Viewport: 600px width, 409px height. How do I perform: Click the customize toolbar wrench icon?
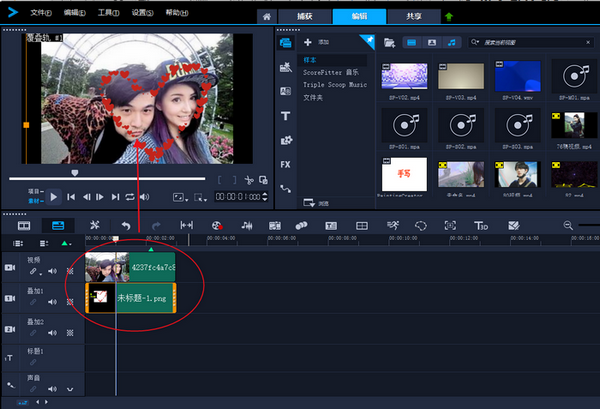pos(95,225)
